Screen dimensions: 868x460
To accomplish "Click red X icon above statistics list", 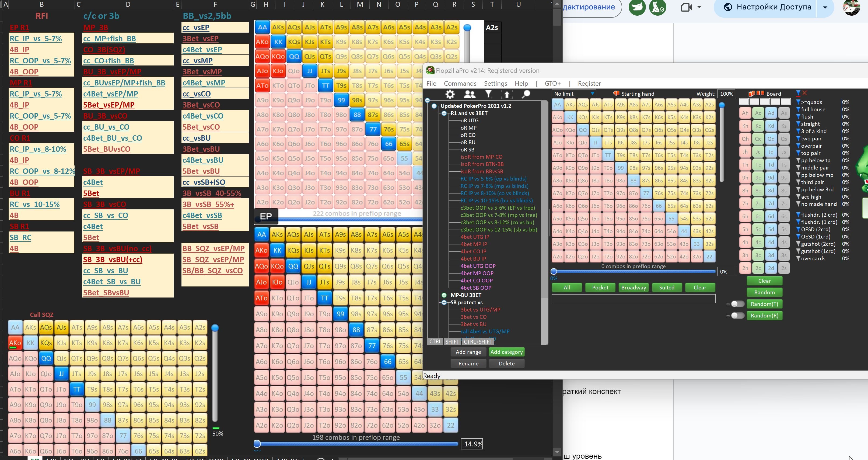I will pos(805,93).
